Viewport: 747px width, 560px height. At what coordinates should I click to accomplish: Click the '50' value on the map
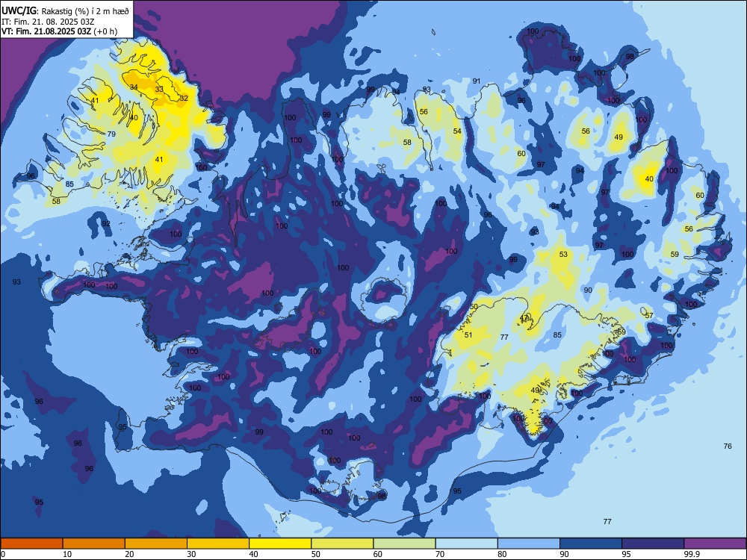coord(474,307)
